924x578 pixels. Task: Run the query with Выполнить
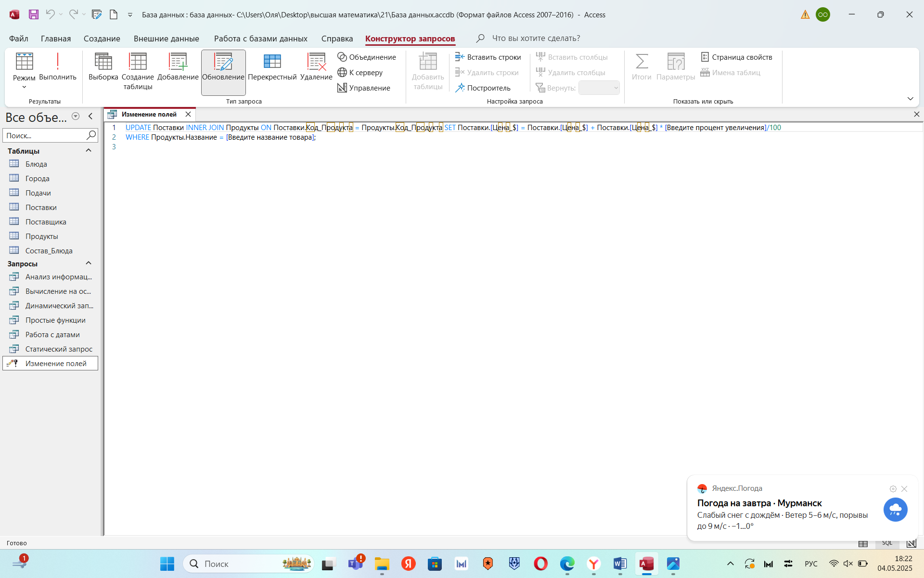coord(58,67)
